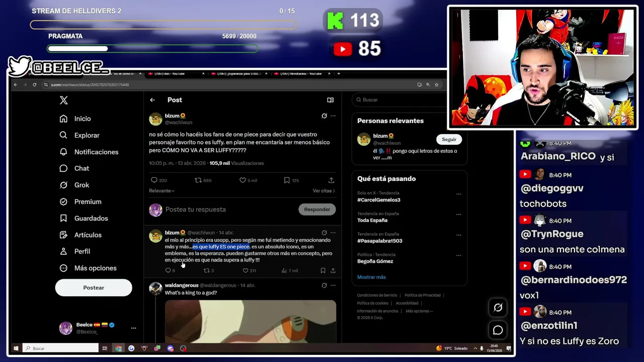Screen dimensions: 644x362
Task: Open the waldangerous post image
Action: (x=251, y=322)
